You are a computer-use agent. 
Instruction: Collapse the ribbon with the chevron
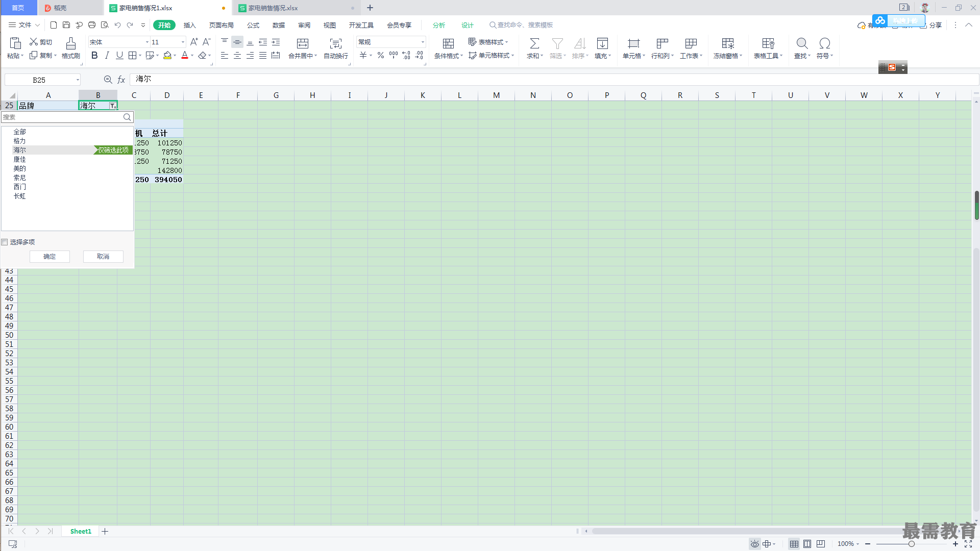point(968,25)
